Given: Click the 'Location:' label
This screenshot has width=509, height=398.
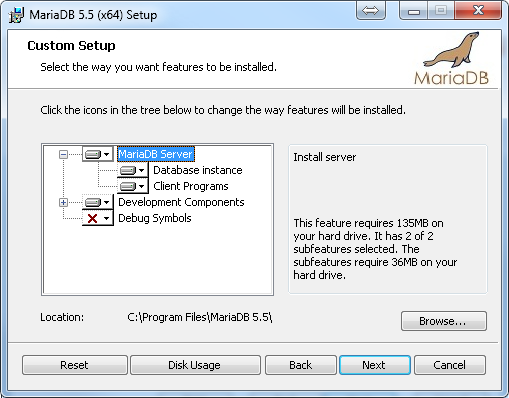Looking at the screenshot, I should click(62, 317).
